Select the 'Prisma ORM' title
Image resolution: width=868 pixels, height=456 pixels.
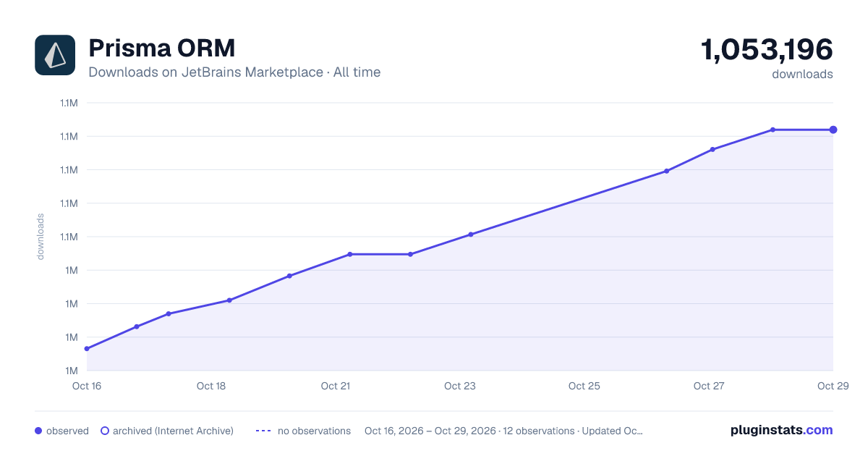click(161, 48)
